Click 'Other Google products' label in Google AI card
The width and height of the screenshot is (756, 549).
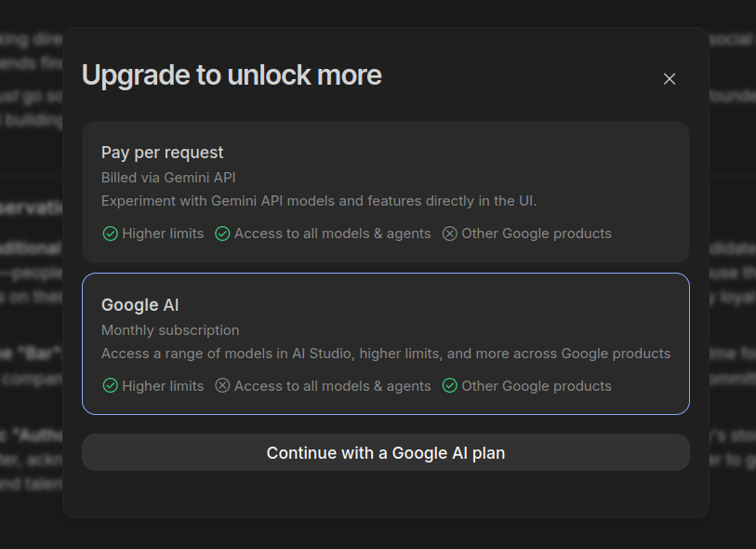tap(537, 386)
